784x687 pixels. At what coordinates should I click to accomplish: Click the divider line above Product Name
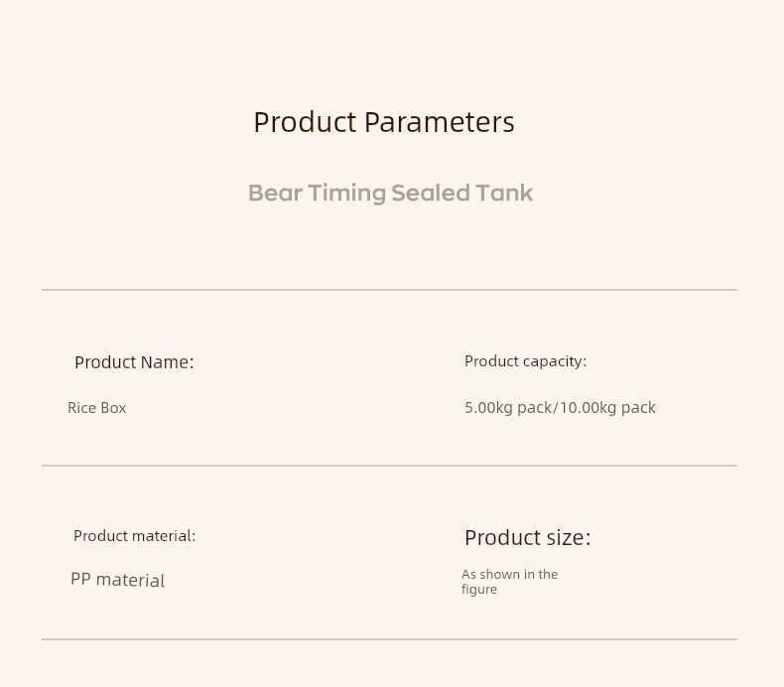pyautogui.click(x=389, y=290)
